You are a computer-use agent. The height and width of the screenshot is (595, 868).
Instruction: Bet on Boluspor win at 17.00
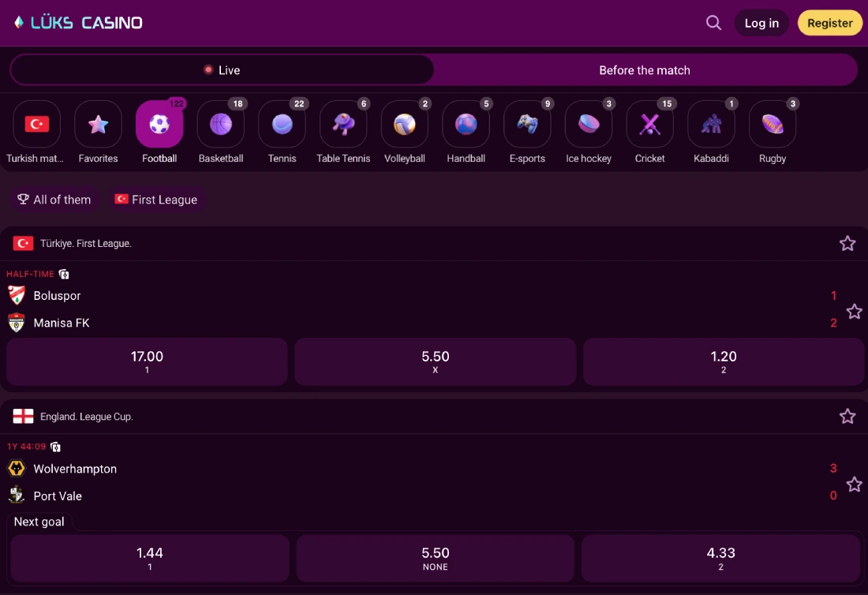click(148, 361)
